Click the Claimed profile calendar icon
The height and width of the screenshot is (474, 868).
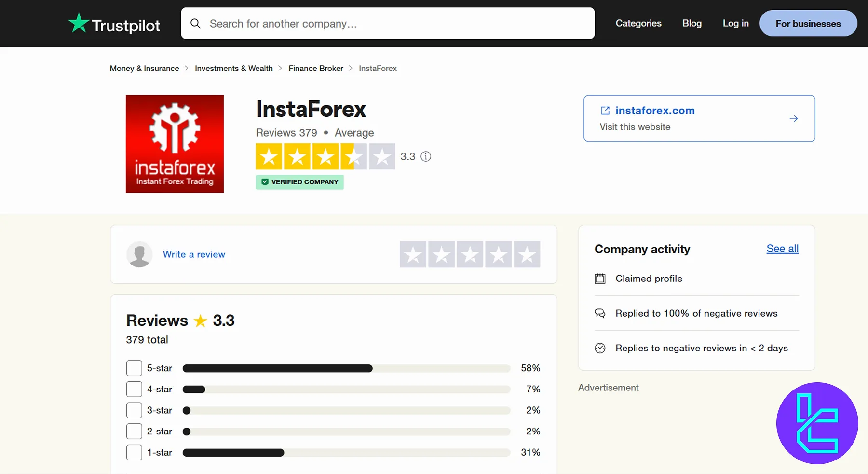tap(600, 279)
